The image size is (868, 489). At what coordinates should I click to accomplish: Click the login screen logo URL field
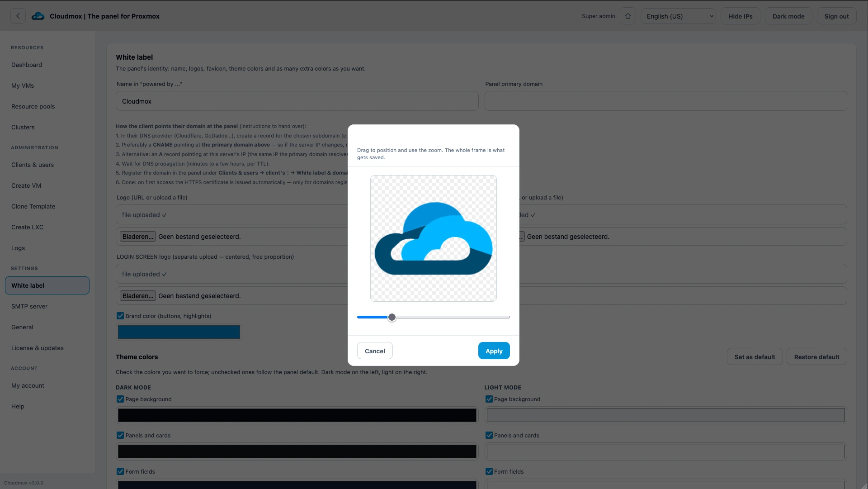(x=232, y=274)
